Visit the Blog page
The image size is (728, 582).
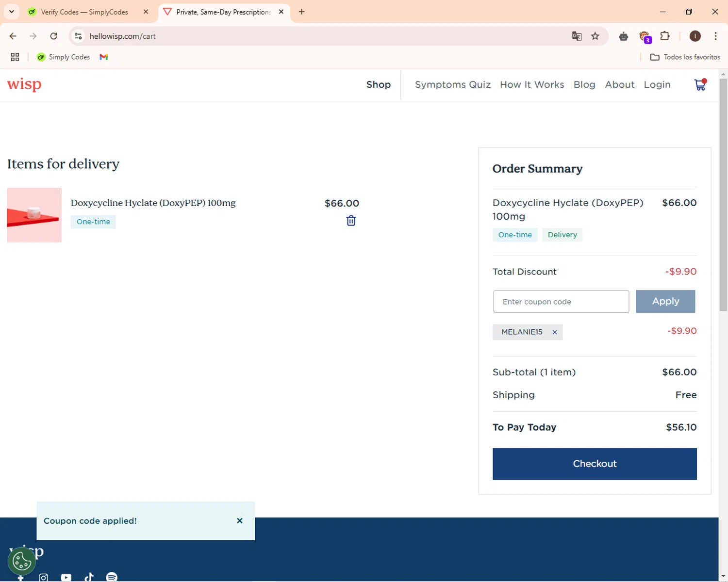pos(584,84)
